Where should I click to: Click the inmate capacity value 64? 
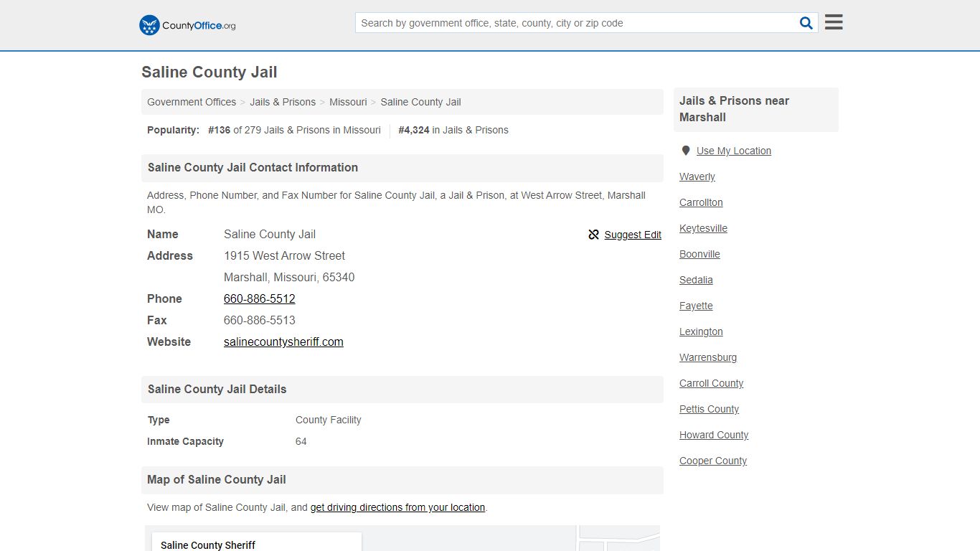[x=301, y=441]
